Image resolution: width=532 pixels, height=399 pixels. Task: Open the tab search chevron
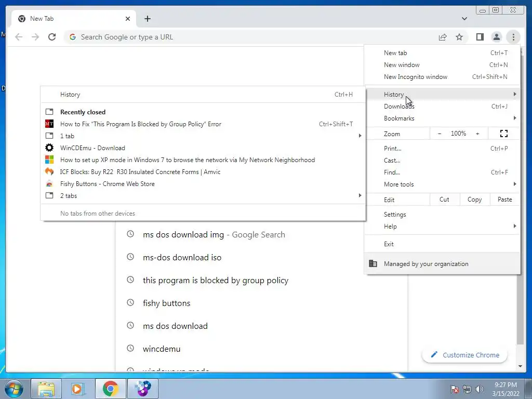(x=464, y=19)
